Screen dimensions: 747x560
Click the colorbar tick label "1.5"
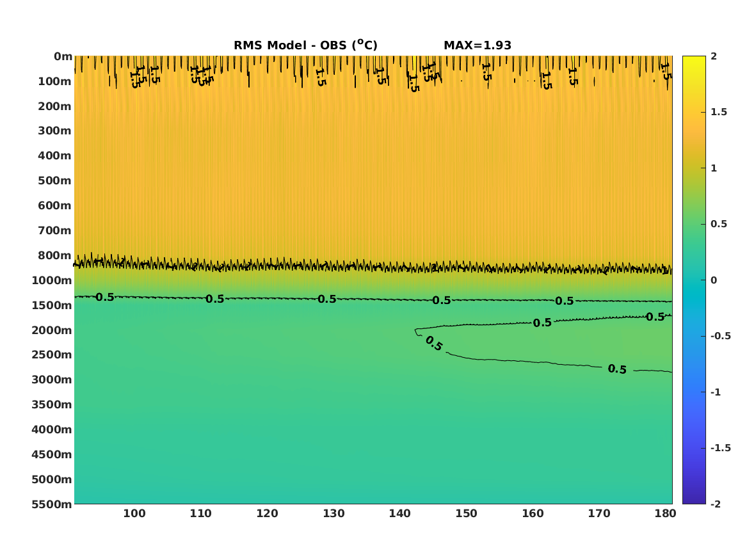[719, 112]
